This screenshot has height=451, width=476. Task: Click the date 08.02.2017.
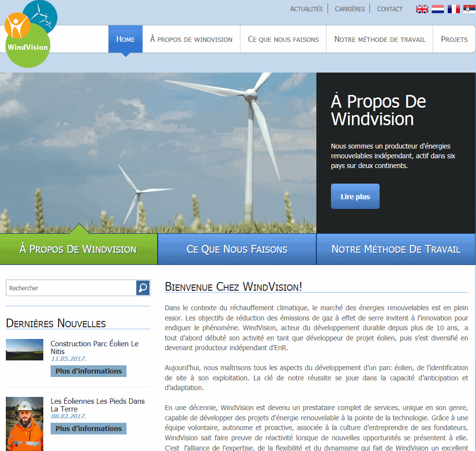(68, 416)
